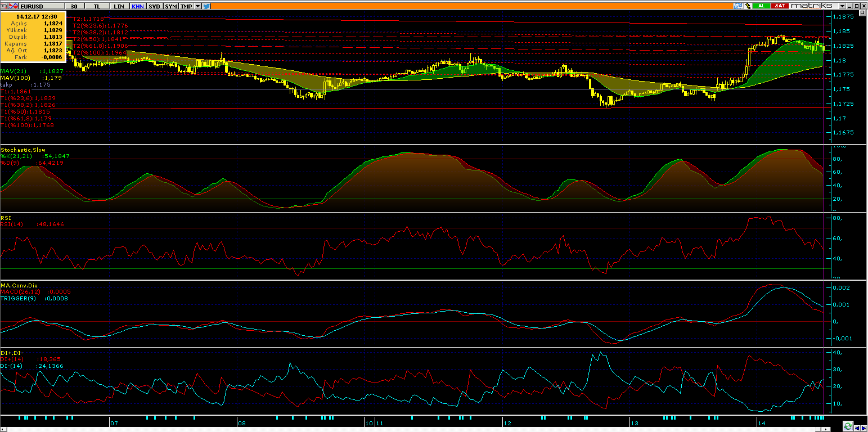
Task: Click the yellow lightning bolt icon
Action: 747,6
